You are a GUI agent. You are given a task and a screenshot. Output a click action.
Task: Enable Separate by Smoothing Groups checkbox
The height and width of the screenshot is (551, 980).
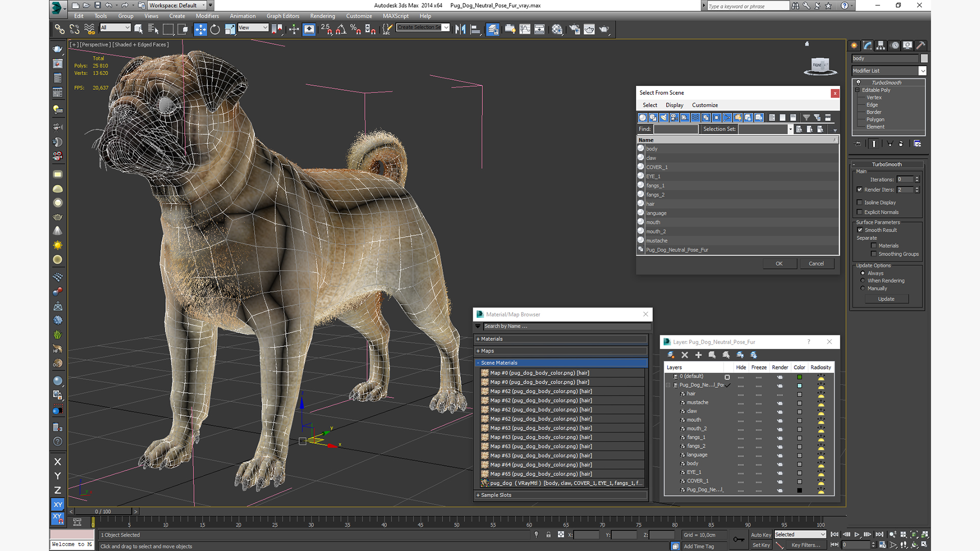[x=874, y=254]
